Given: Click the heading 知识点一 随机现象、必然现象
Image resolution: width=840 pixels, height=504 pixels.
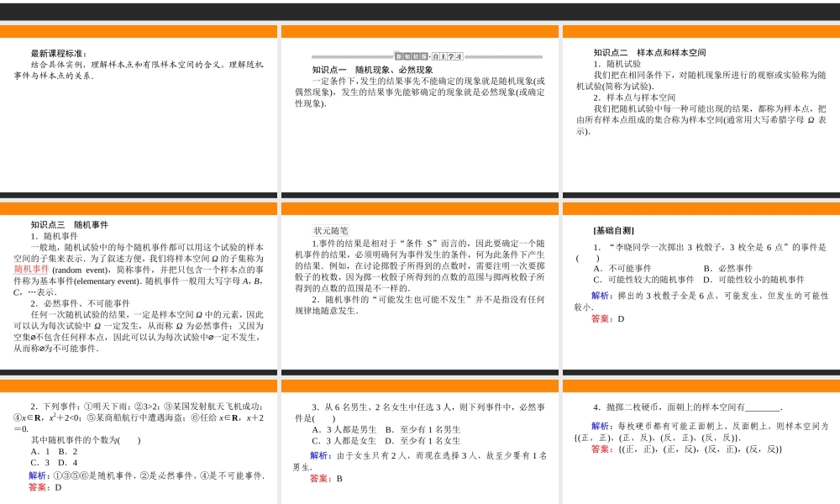Looking at the screenshot, I should (373, 70).
